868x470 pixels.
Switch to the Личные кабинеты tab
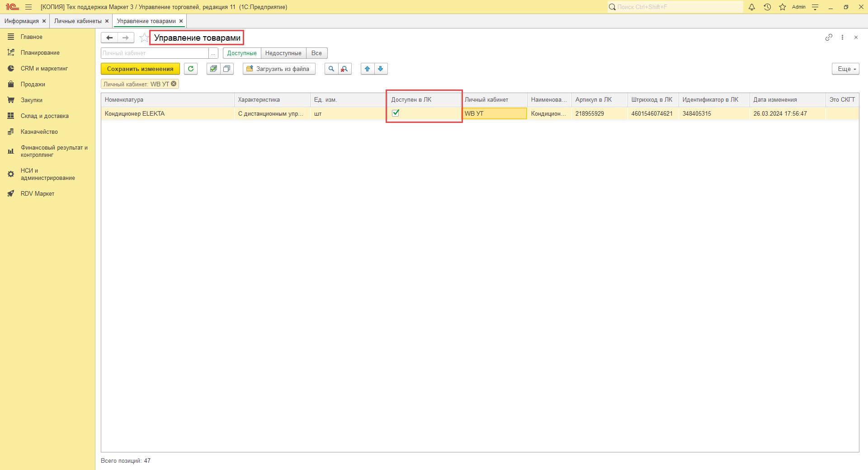point(78,21)
